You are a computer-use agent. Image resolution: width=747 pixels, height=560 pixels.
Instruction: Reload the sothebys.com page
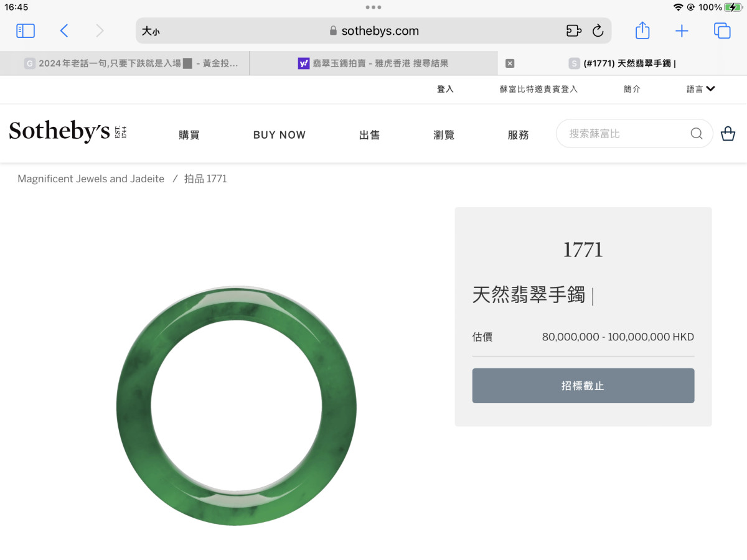[598, 30]
